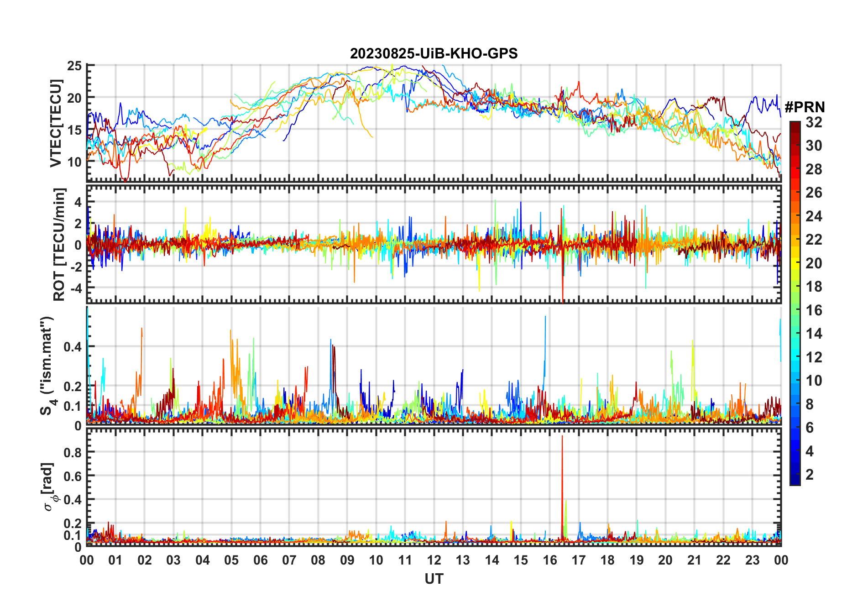Viewport: 868px width, 607px height.
Task: Click the 06 UT tick label
Action: tap(260, 560)
